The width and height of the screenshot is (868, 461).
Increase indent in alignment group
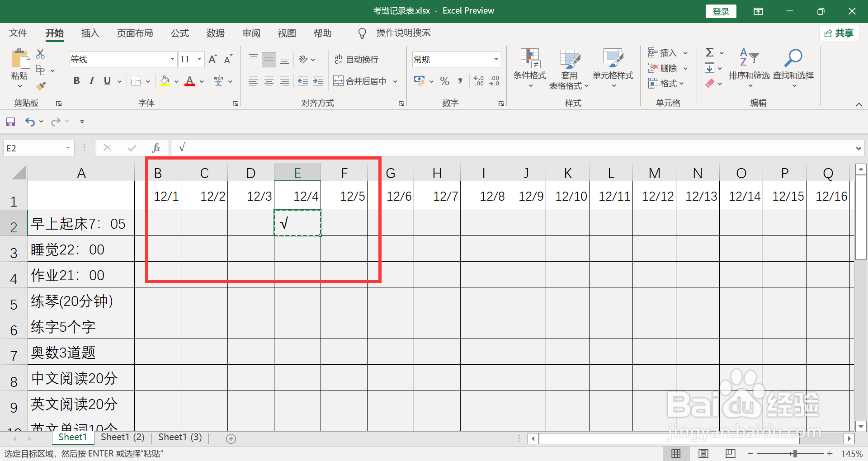pyautogui.click(x=318, y=81)
